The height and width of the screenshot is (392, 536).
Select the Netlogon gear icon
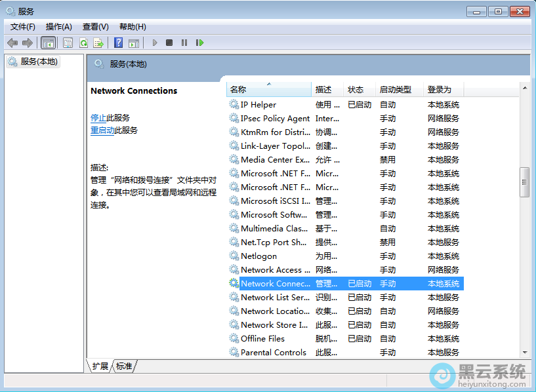pos(234,256)
